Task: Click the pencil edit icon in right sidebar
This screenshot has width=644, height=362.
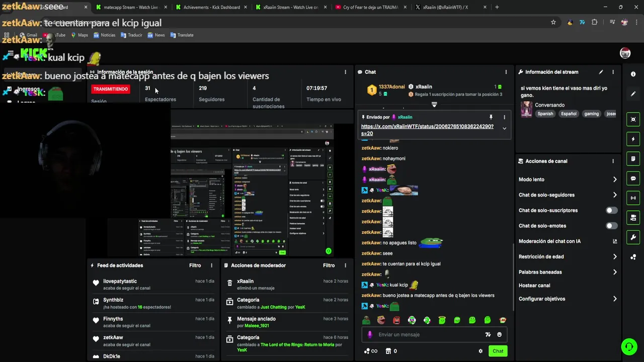Action: click(633, 94)
